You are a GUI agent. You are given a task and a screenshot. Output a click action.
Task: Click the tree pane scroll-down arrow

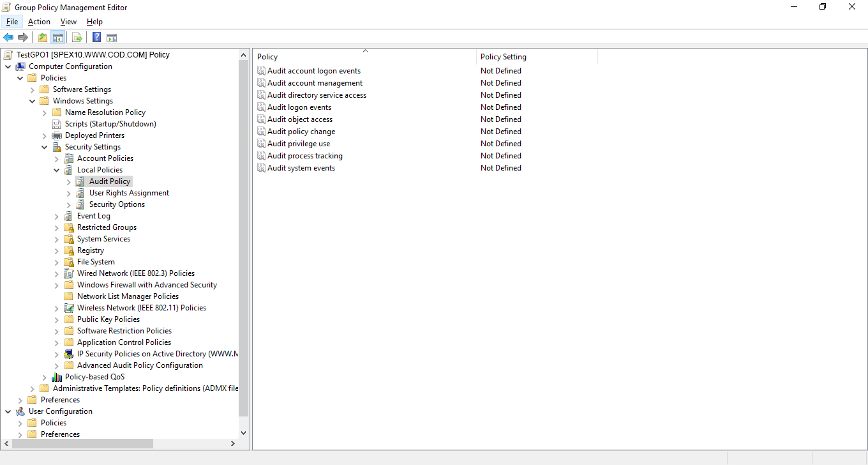[x=243, y=432]
